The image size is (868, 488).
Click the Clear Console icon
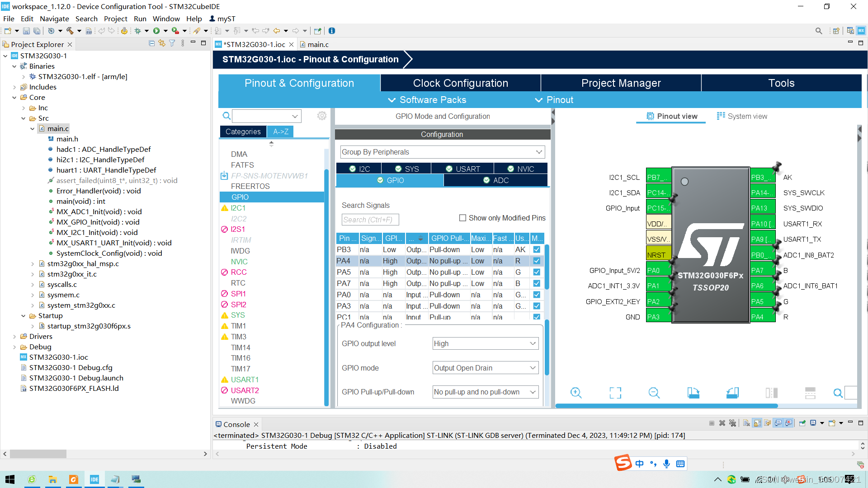coord(746,423)
